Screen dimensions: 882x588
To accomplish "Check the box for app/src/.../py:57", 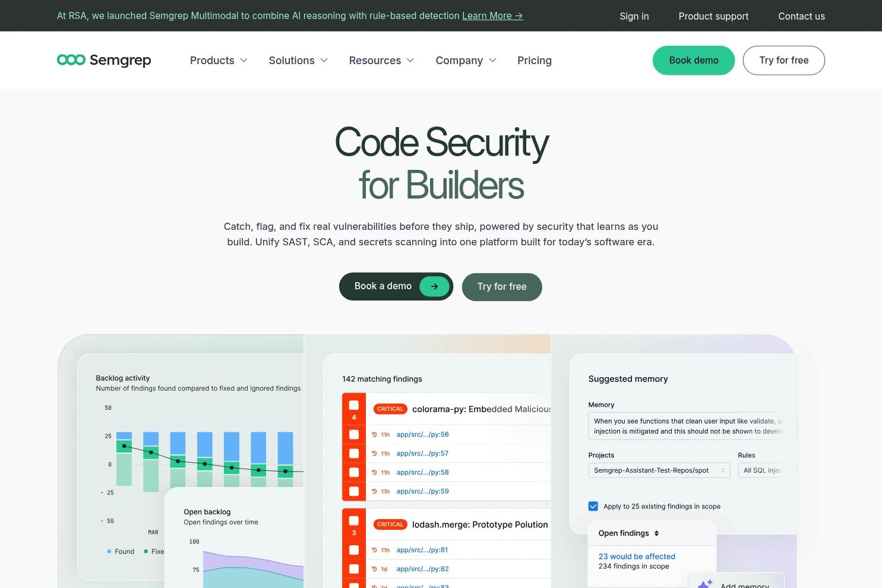I will tap(354, 454).
